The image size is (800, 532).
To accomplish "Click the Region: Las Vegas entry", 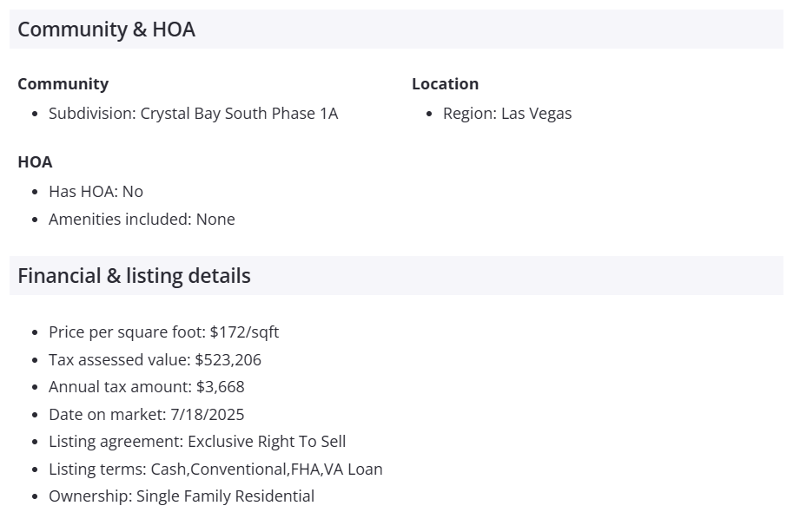I will point(507,114).
